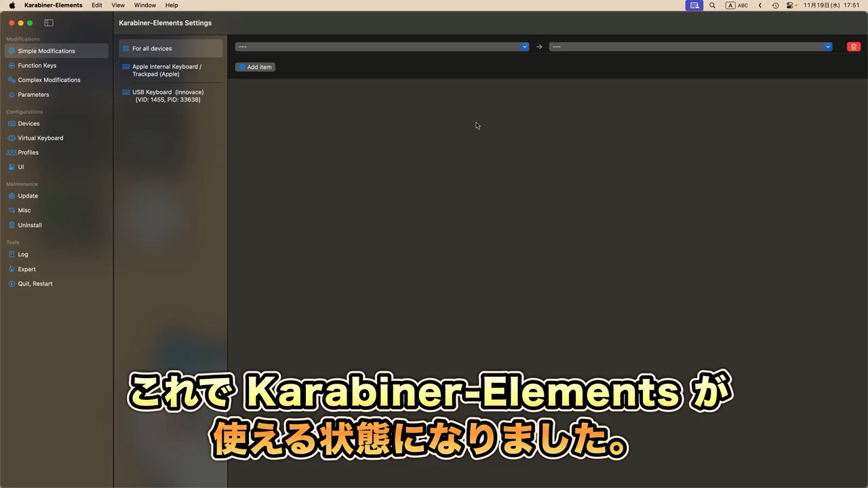Open Spotlight search in menu bar
The image size is (868, 488).
[712, 5]
